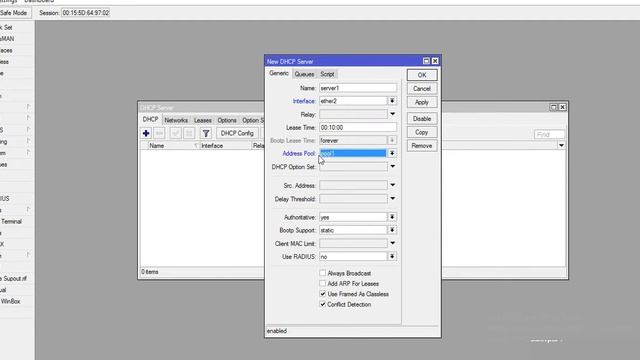Viewport: 640px width, 360px height.
Task: Click the enable checkmark icon in DHCP Server toolbar
Action: click(x=176, y=133)
